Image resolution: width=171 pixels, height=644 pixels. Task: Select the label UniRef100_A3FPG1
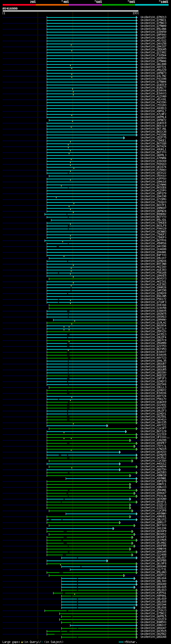[x=153, y=593]
